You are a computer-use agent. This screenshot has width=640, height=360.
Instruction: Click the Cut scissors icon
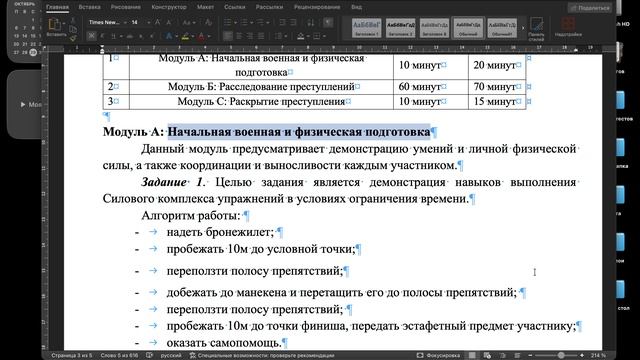(73, 20)
